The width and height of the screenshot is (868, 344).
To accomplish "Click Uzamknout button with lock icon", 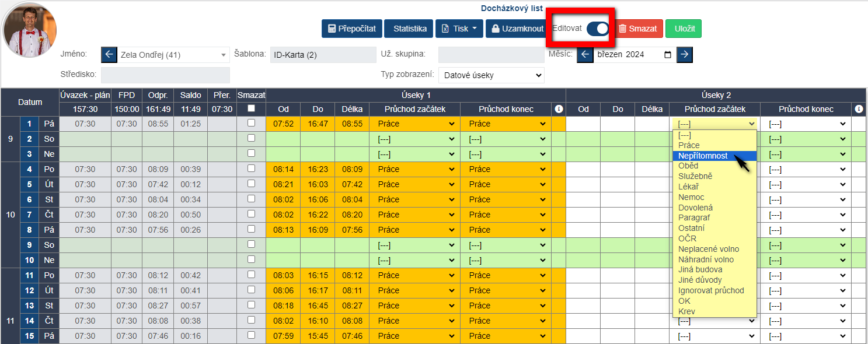I will (x=517, y=29).
